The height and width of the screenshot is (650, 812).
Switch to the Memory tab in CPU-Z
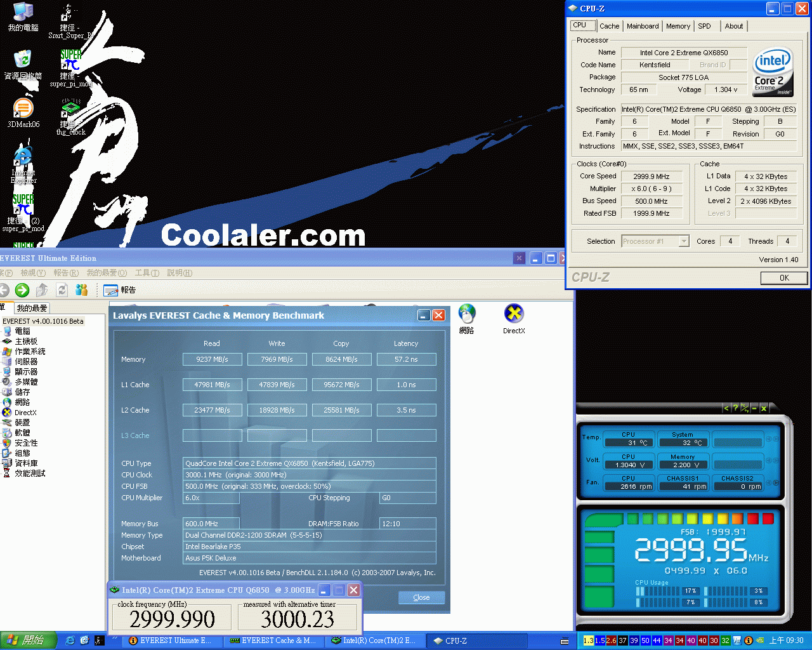click(678, 26)
